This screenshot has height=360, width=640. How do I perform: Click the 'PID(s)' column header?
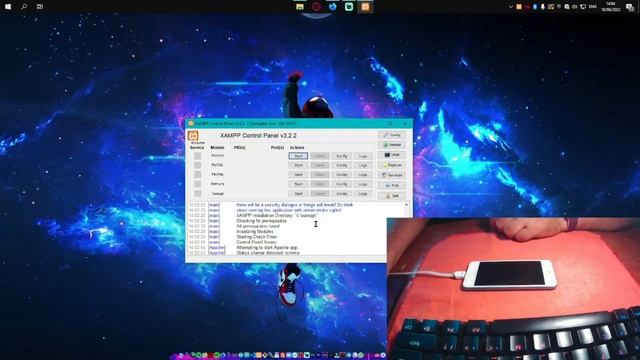coord(240,147)
